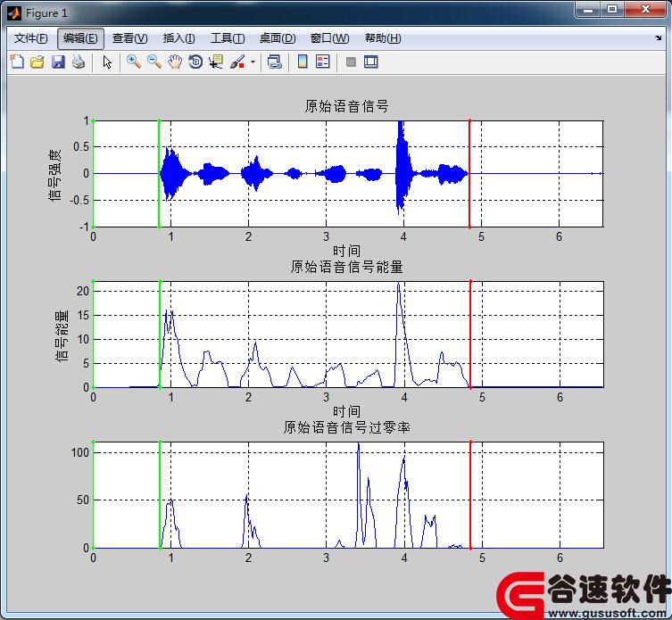The width and height of the screenshot is (672, 620).
Task: Open the 工具(T) menu
Action: (228, 38)
